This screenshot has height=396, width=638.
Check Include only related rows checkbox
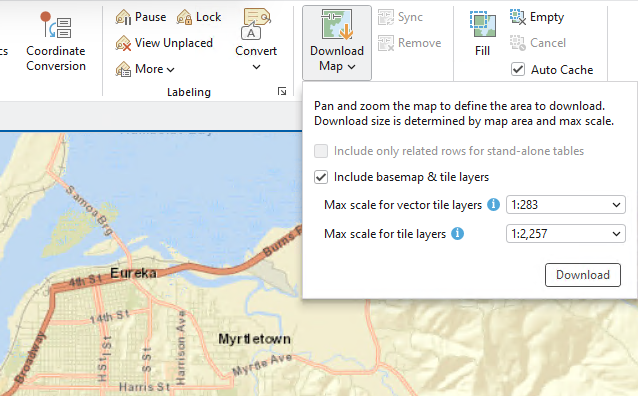[x=321, y=151]
